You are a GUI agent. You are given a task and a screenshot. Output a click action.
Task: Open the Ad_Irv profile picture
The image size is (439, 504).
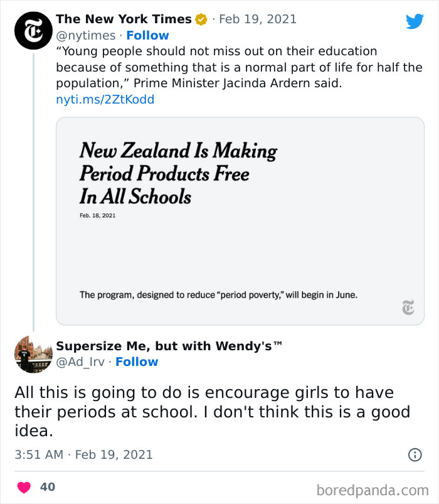point(33,354)
